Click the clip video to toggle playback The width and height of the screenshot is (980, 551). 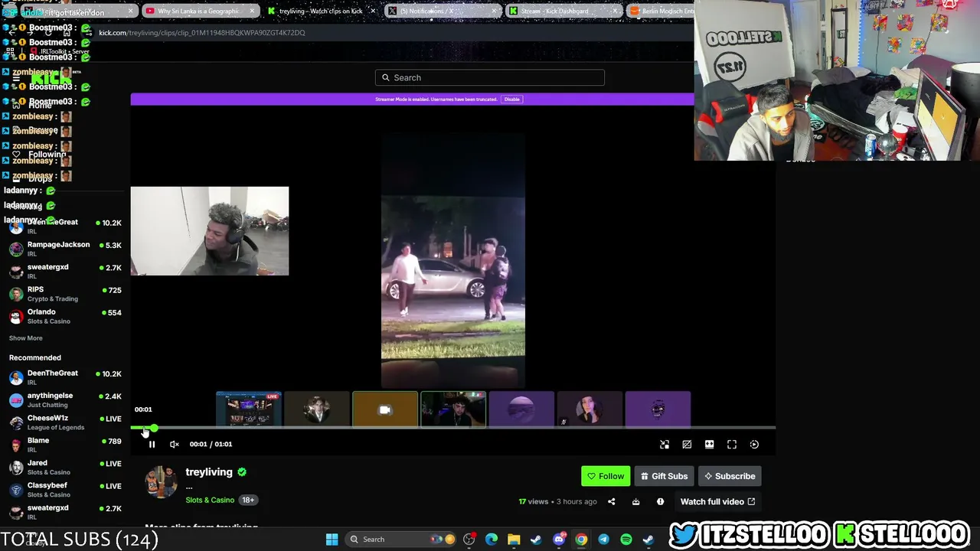[x=453, y=260]
